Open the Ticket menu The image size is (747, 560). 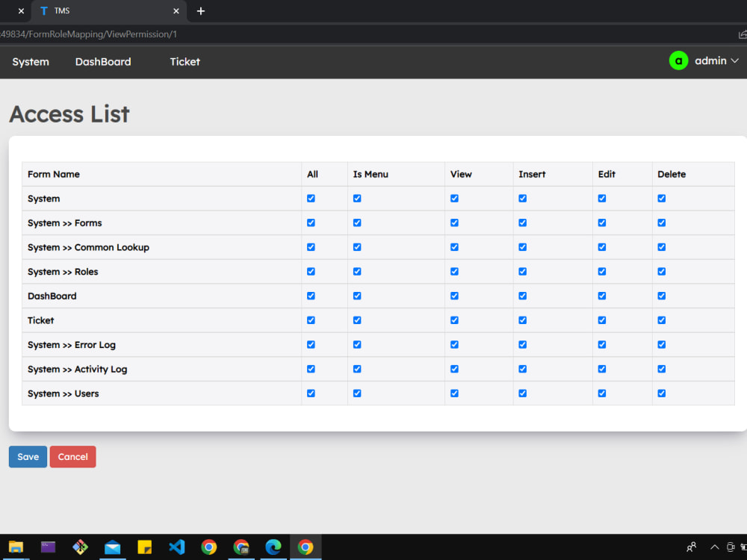pyautogui.click(x=185, y=62)
